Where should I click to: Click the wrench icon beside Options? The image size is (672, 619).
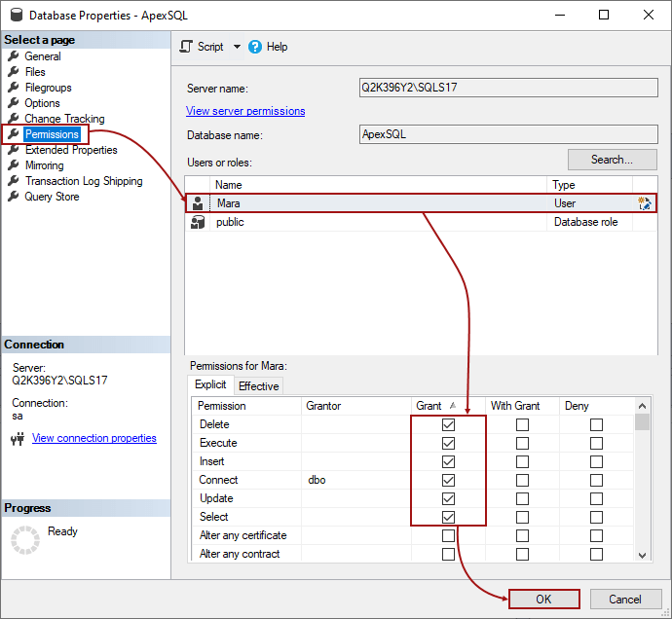click(x=14, y=103)
